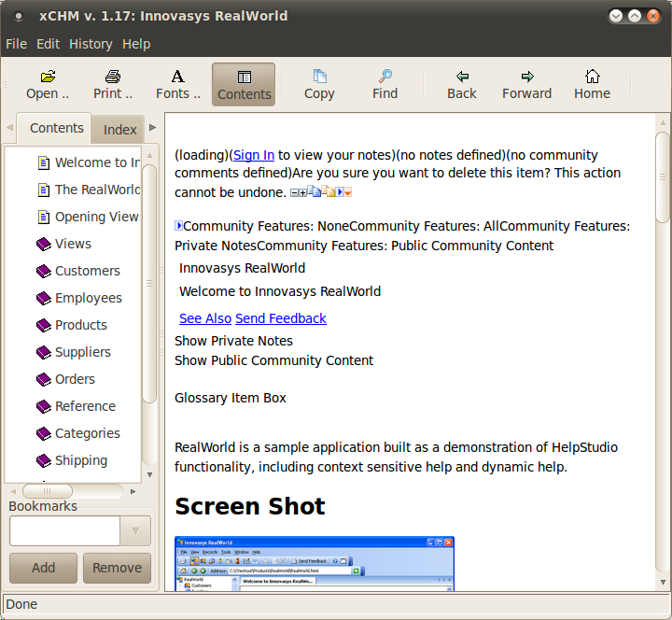The width and height of the screenshot is (672, 620).
Task: Switch to the Contents tab
Action: [53, 128]
